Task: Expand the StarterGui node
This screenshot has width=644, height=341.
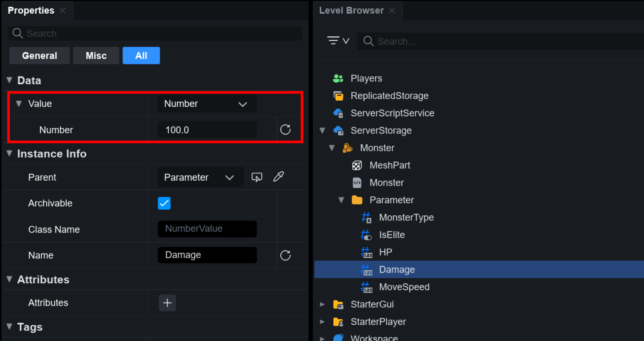Action: coord(322,304)
